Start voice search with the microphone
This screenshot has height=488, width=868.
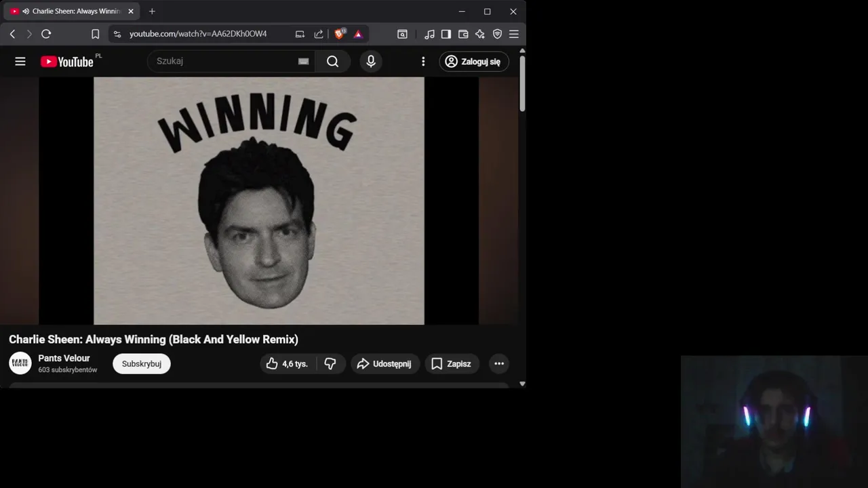tap(371, 62)
